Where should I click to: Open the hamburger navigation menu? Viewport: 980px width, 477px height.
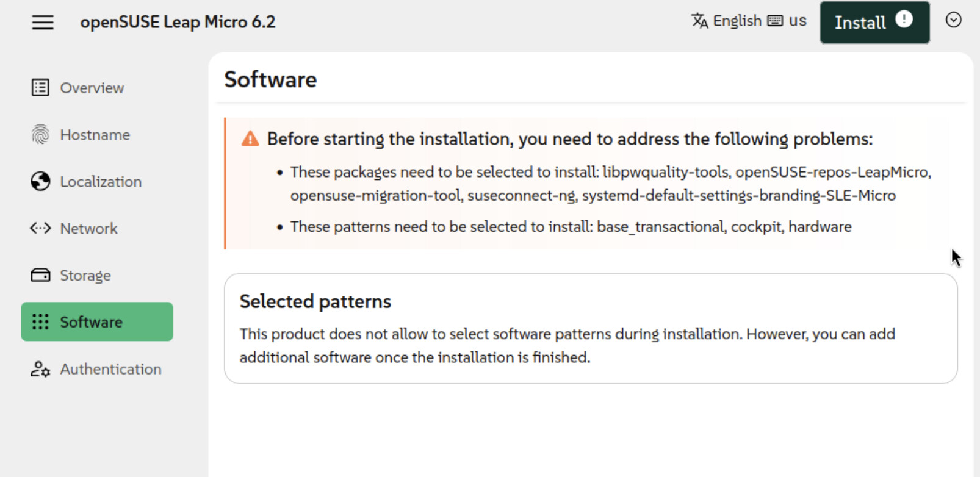(x=43, y=23)
